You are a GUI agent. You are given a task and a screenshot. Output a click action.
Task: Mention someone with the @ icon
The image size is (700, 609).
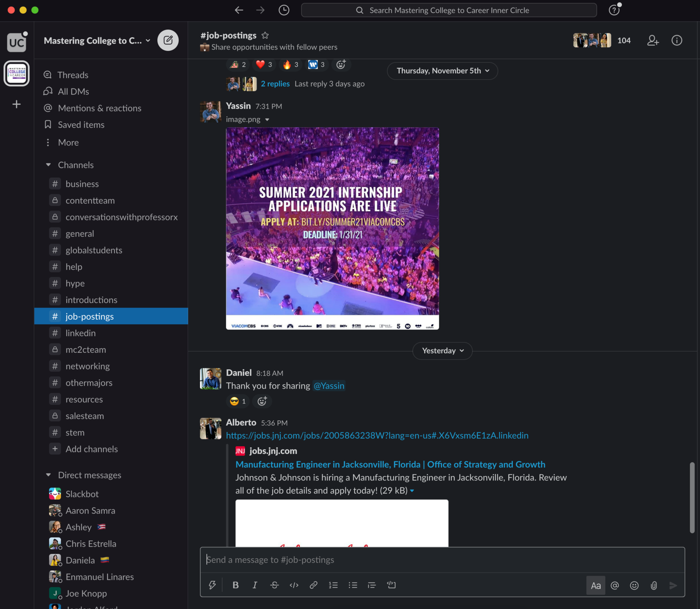tap(615, 586)
